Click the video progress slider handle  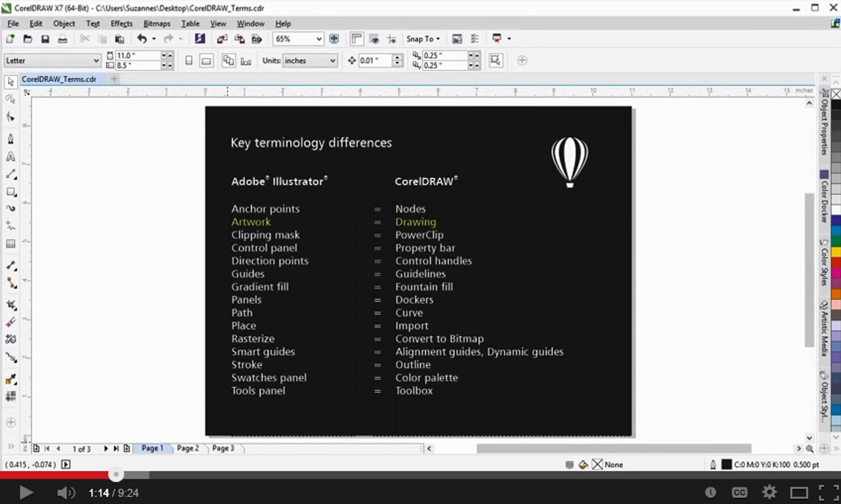click(116, 475)
